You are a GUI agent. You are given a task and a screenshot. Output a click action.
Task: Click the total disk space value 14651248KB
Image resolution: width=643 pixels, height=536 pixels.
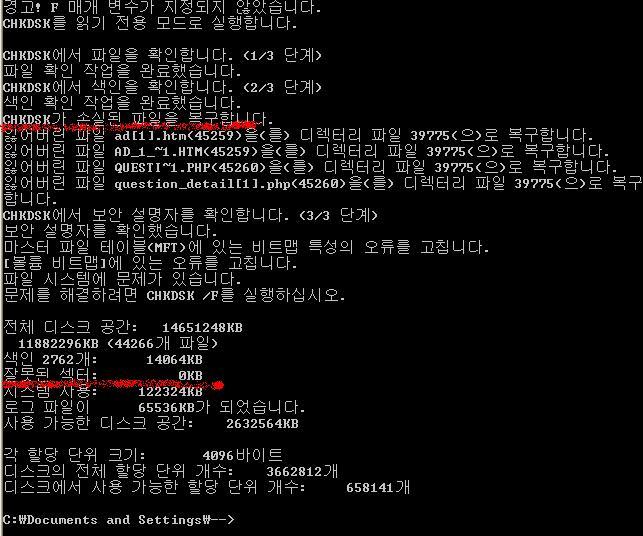pos(202,327)
